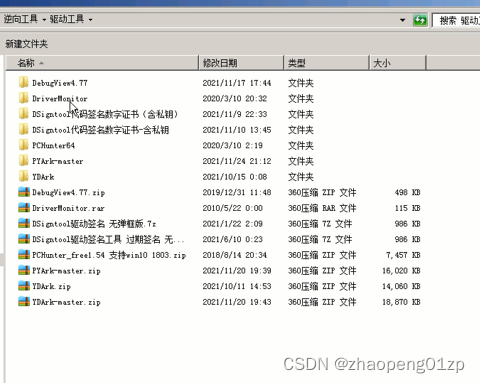
Task: Click the YDArk-master.zip archive icon
Action: (x=24, y=302)
